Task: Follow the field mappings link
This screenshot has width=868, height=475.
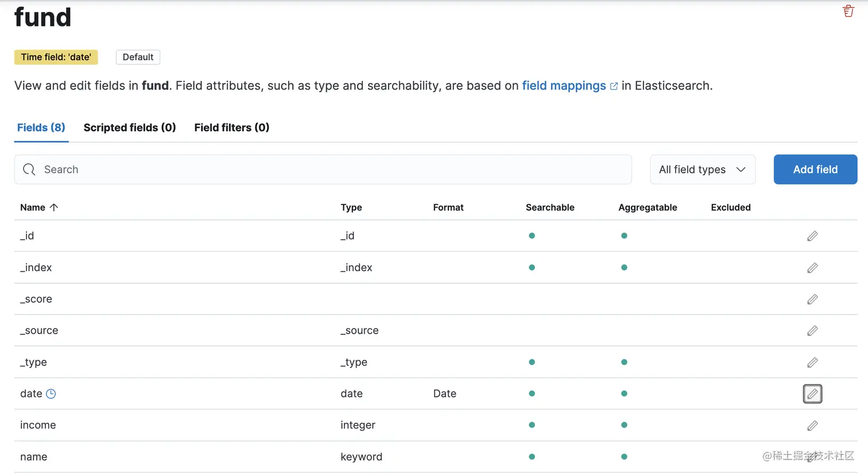Action: 564,86
